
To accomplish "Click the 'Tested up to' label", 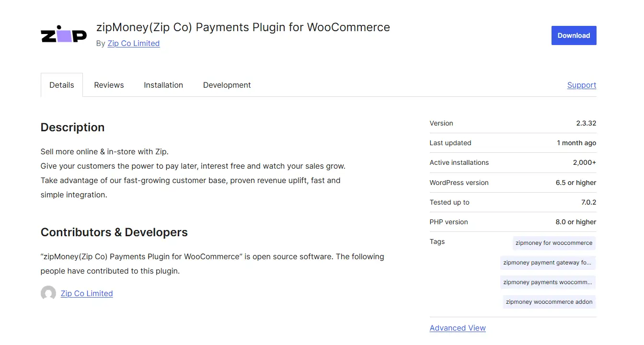I will coord(449,202).
